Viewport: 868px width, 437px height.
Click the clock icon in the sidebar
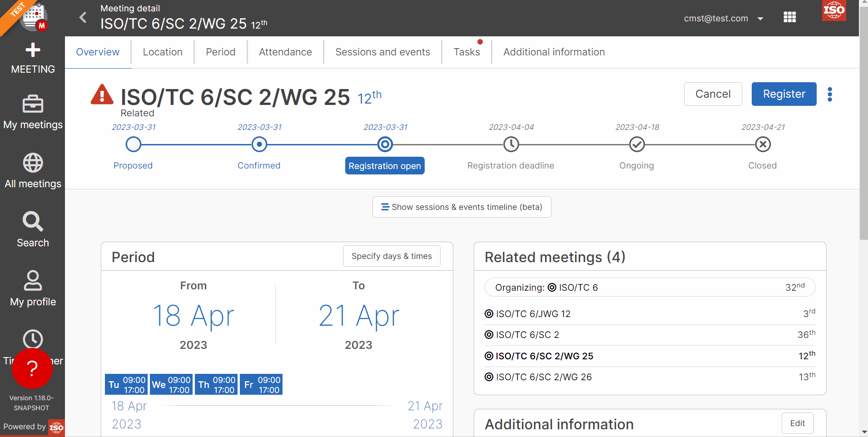(33, 339)
